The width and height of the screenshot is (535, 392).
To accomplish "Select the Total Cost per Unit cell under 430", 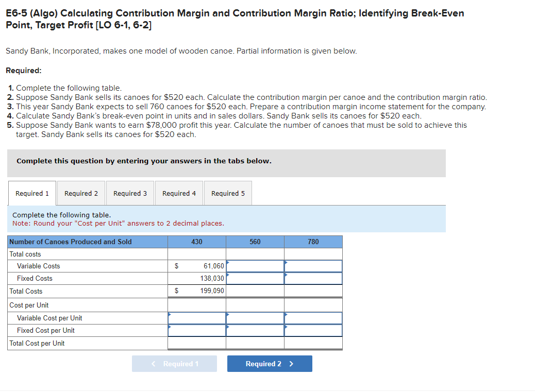I will click(196, 343).
